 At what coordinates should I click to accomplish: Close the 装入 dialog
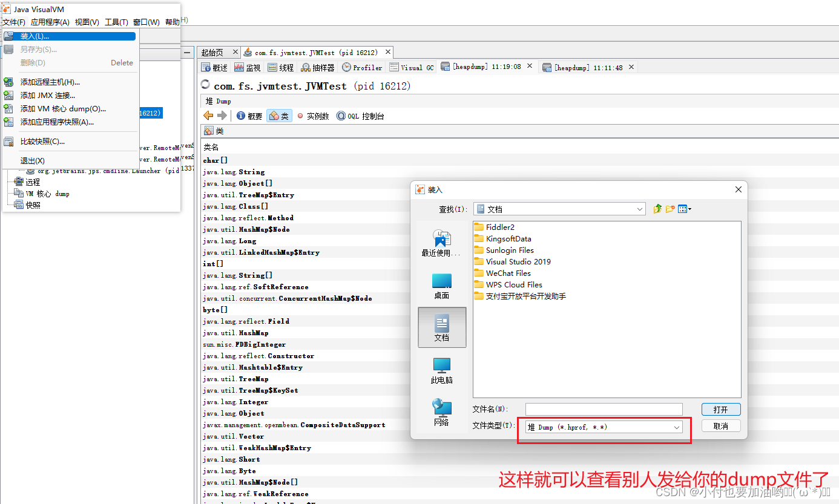coord(738,189)
